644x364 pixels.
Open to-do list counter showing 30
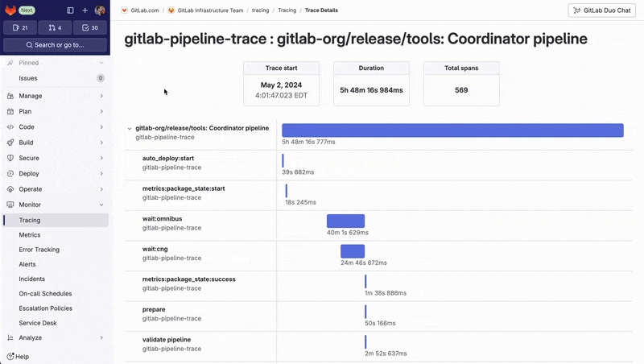(x=90, y=27)
